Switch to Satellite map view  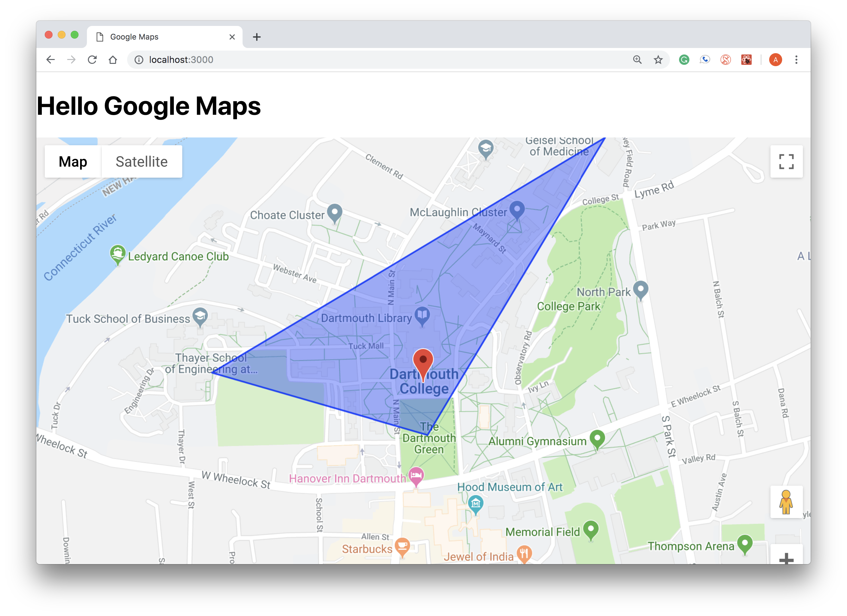pyautogui.click(x=141, y=162)
